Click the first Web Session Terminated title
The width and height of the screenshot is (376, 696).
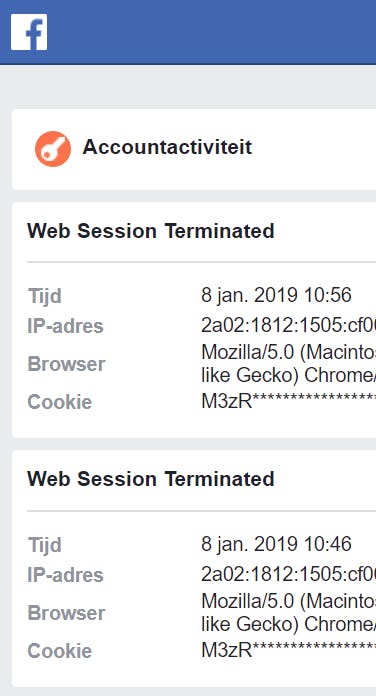click(x=150, y=231)
